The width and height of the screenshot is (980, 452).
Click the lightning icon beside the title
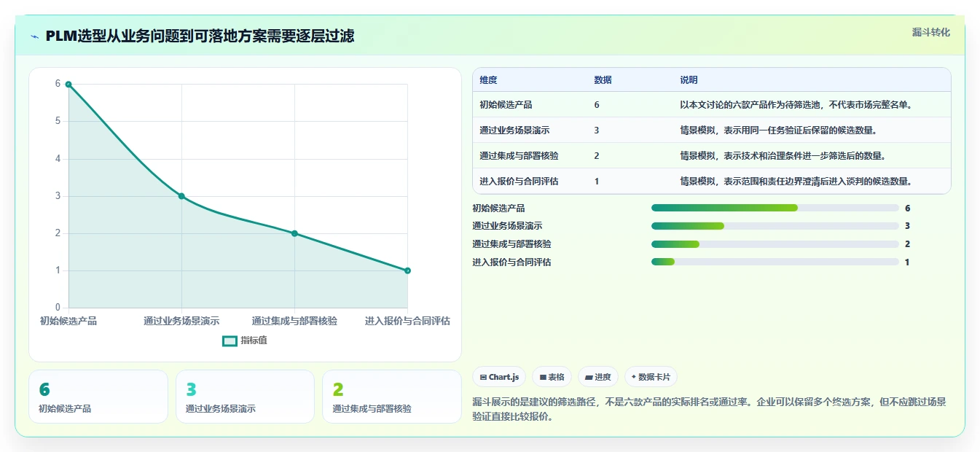click(34, 36)
